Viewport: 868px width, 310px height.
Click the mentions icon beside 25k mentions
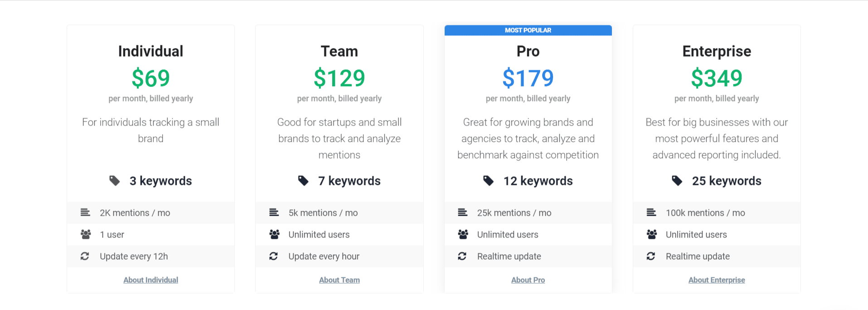pyautogui.click(x=462, y=212)
